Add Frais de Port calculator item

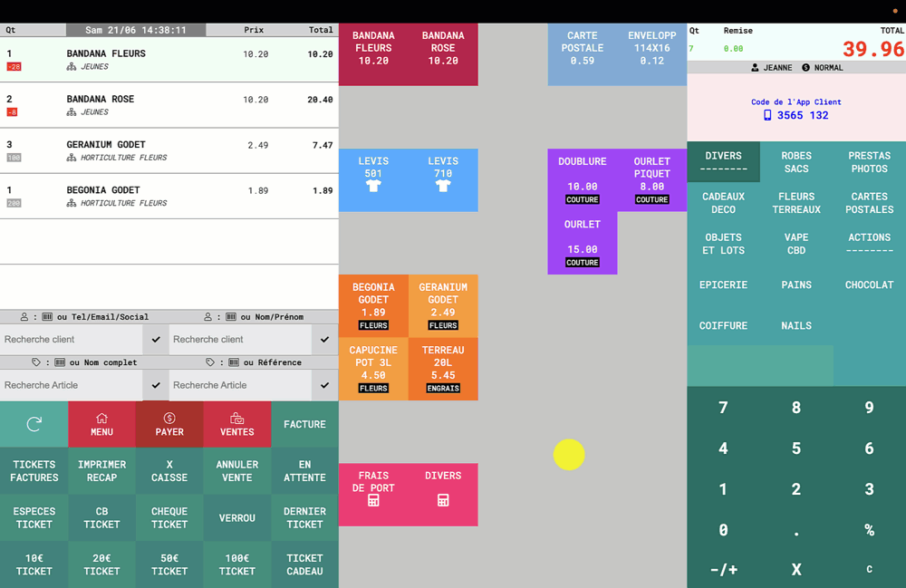point(373,495)
